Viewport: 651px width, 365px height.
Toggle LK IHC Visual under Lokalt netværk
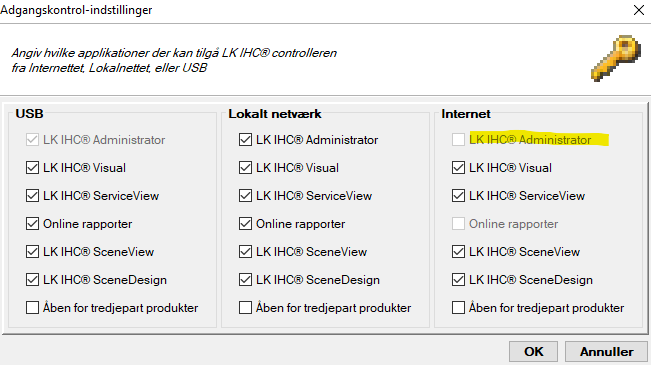tap(245, 168)
